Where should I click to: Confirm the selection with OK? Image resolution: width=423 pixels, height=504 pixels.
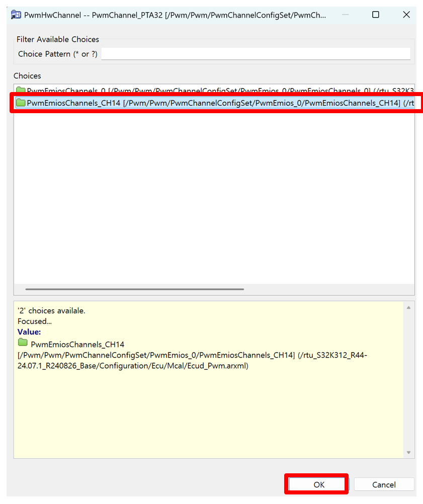coord(319,484)
